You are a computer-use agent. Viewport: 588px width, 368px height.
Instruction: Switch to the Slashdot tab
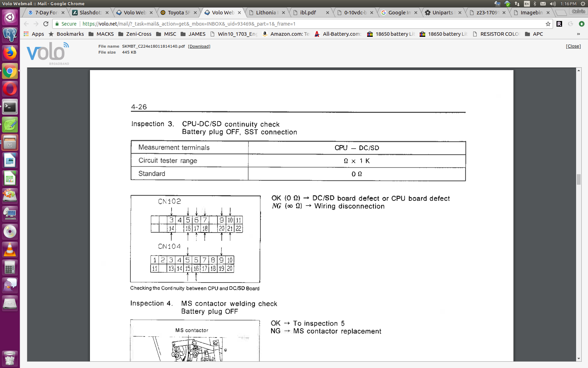coord(90,12)
